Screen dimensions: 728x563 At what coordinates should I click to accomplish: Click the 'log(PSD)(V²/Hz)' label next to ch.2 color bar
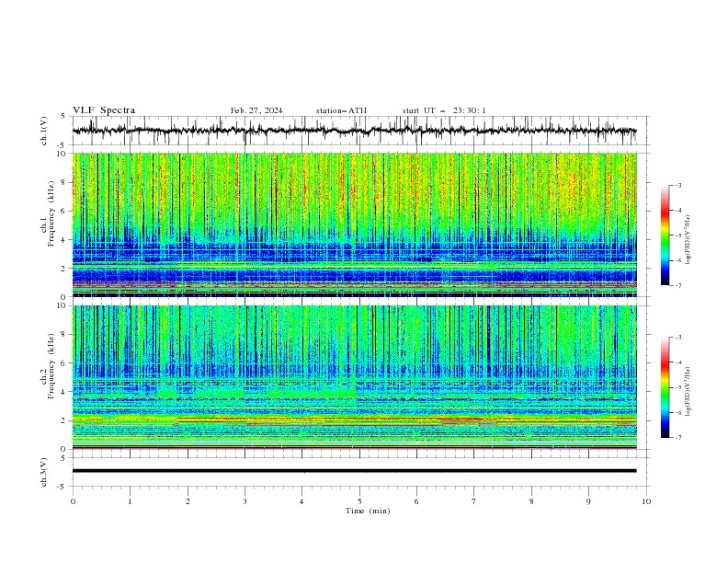coord(688,392)
